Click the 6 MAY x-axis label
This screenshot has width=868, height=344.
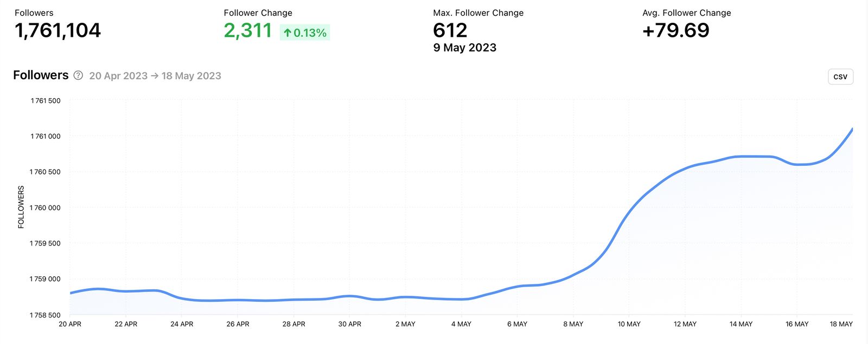point(517,324)
